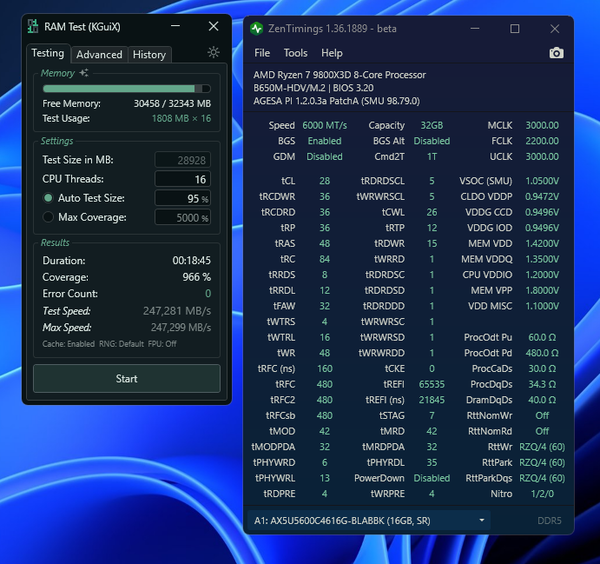600x564 pixels.
Task: Select the Auto Test Size radio button
Action: pyautogui.click(x=48, y=198)
